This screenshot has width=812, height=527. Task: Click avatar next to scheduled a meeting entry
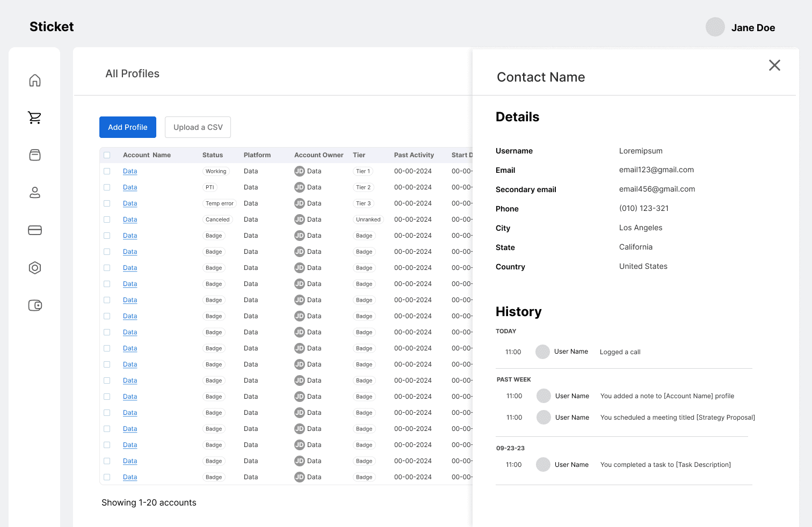click(544, 418)
